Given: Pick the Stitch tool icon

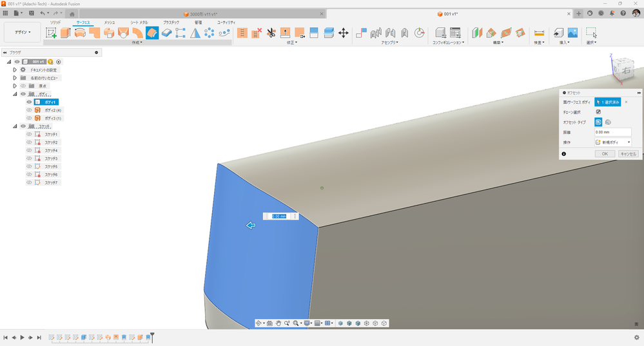Looking at the screenshot, I should [x=242, y=33].
